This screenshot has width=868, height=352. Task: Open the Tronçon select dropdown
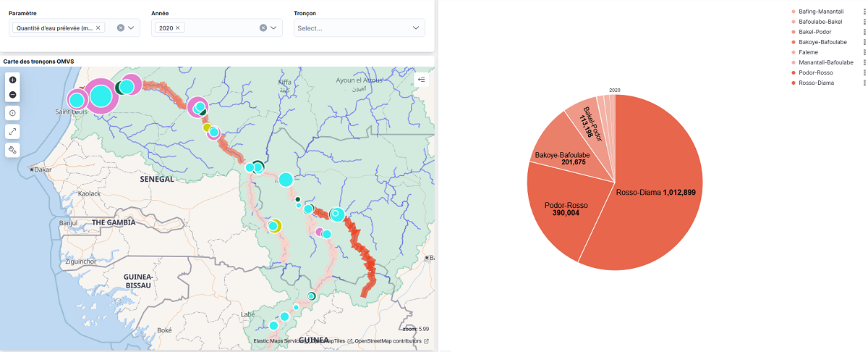(416, 28)
